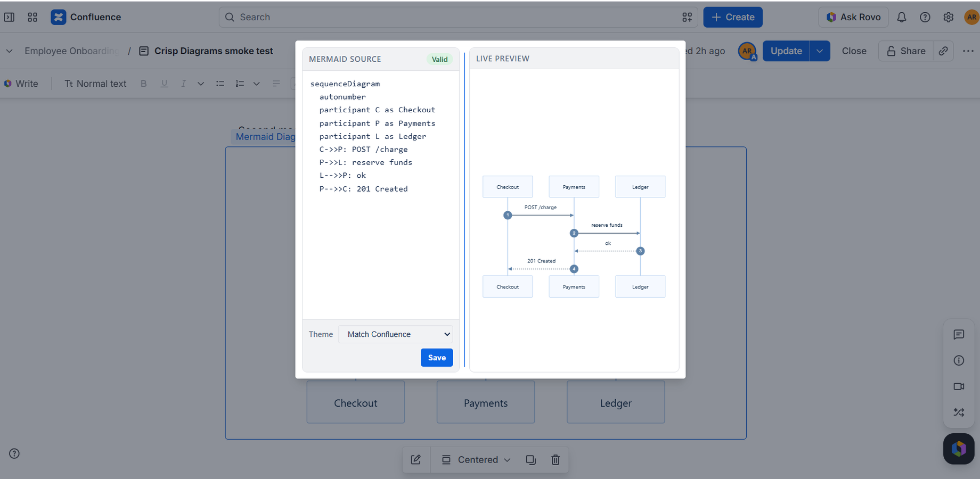Click the video camera icon in right rail
The image size is (980, 479).
point(959,386)
